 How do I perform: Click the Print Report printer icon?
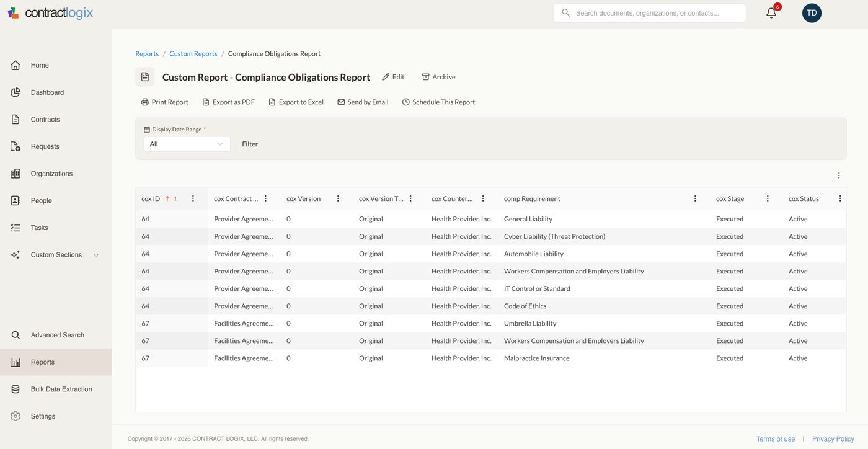(145, 102)
